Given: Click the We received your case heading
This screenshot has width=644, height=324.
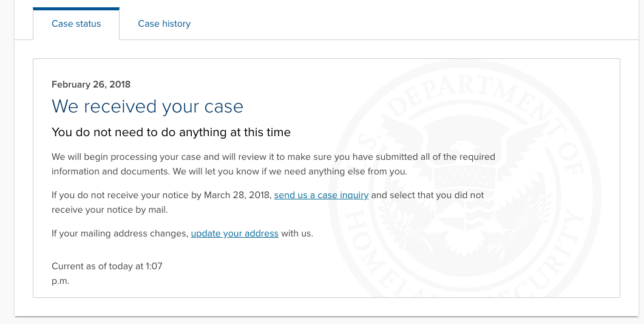Looking at the screenshot, I should point(147,106).
